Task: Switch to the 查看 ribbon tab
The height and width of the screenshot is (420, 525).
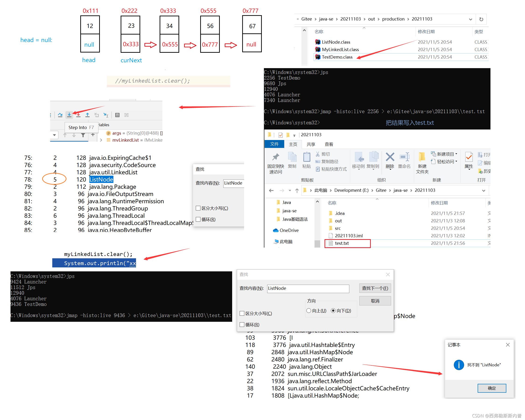Action: 329,144
